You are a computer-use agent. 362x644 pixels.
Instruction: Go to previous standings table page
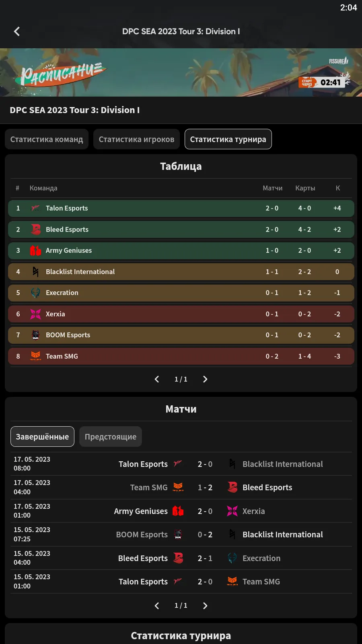click(x=157, y=379)
